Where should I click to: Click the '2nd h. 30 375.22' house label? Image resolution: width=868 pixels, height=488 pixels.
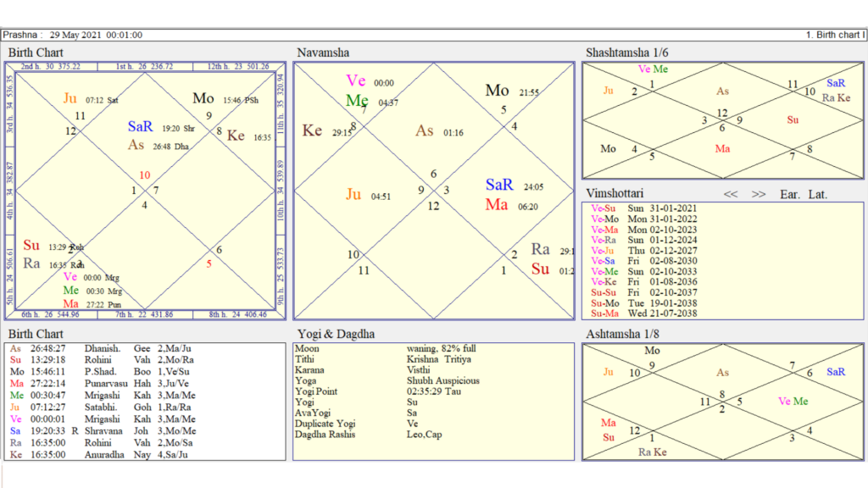click(50, 66)
